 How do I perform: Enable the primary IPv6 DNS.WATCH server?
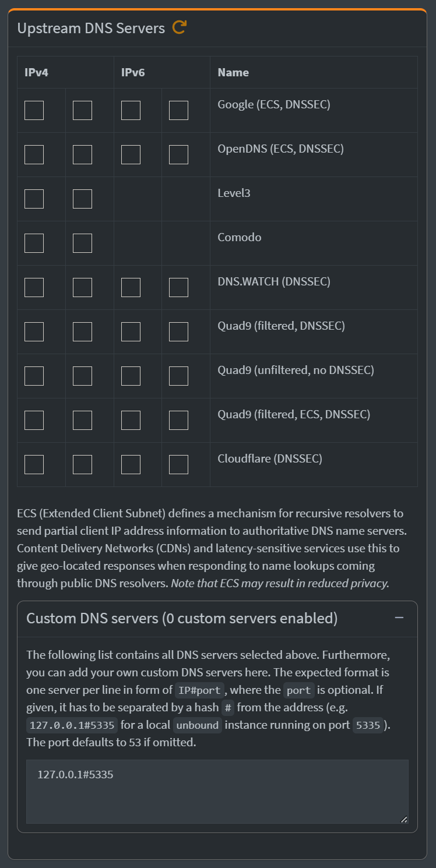point(130,287)
